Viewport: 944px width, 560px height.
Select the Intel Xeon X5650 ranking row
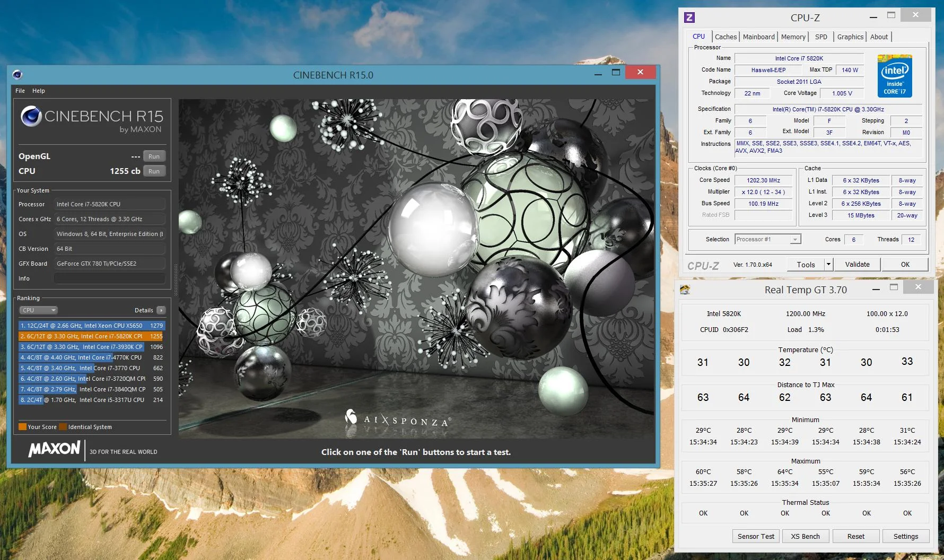[x=92, y=326]
